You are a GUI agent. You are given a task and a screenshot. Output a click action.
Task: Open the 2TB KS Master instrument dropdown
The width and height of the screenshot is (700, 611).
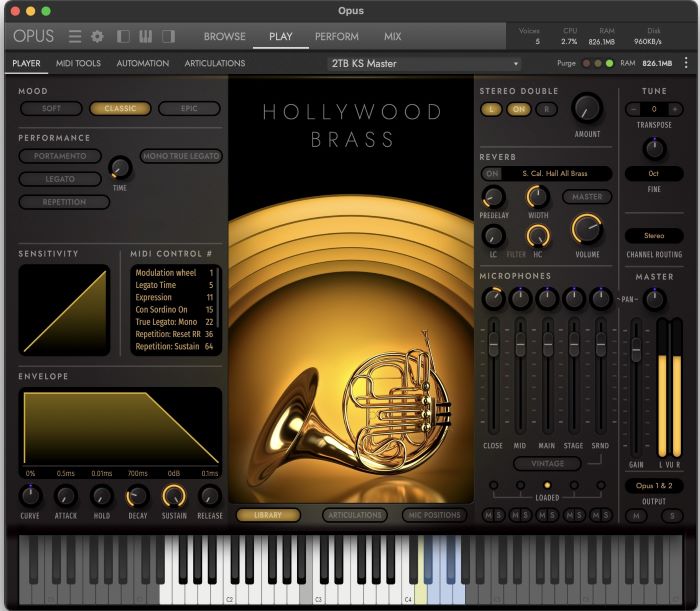tap(425, 63)
